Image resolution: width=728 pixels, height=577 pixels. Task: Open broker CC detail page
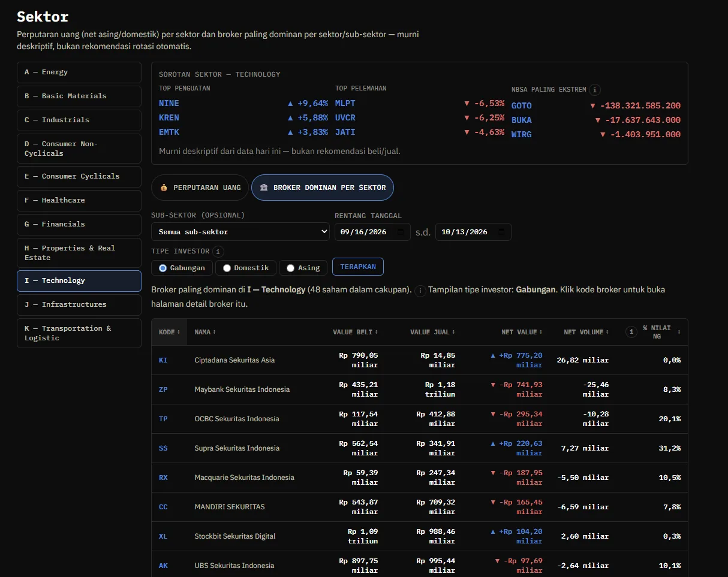[x=163, y=507]
